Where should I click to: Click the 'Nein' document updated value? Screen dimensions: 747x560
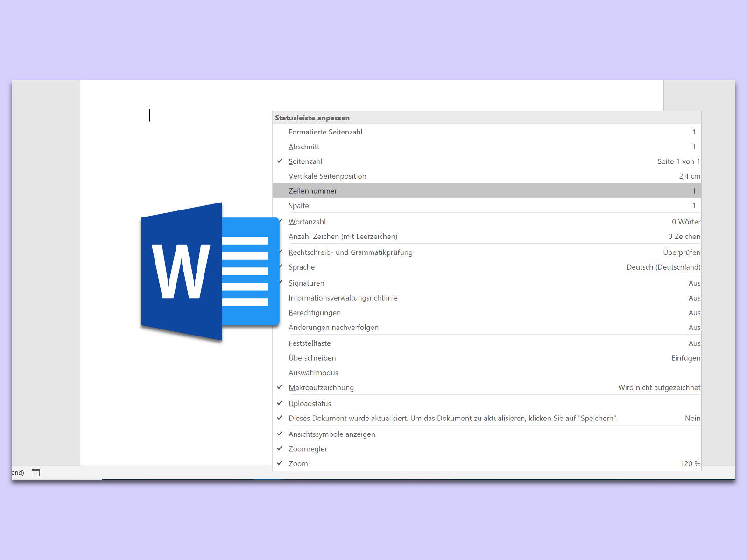coord(693,419)
